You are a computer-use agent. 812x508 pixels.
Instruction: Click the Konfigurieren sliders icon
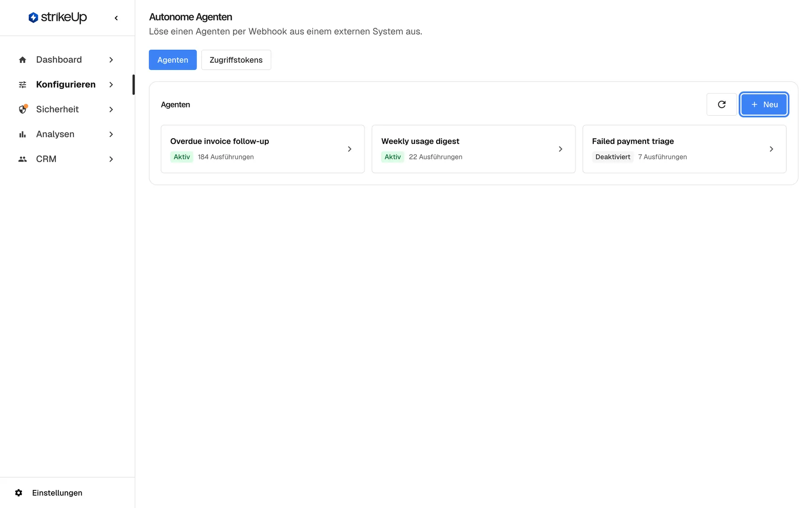pos(23,84)
